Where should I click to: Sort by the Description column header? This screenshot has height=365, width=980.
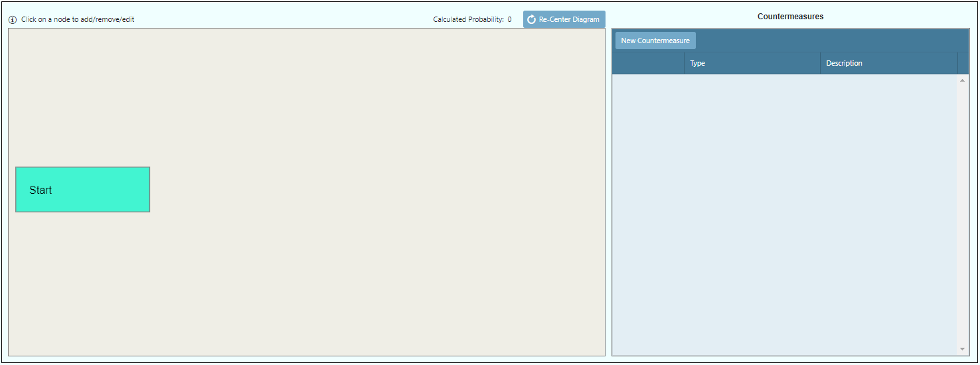coord(889,63)
